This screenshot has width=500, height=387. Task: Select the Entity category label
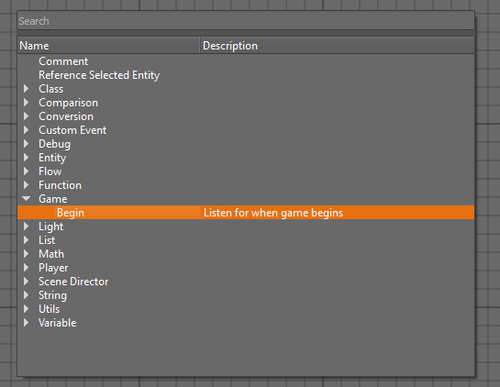(x=52, y=158)
